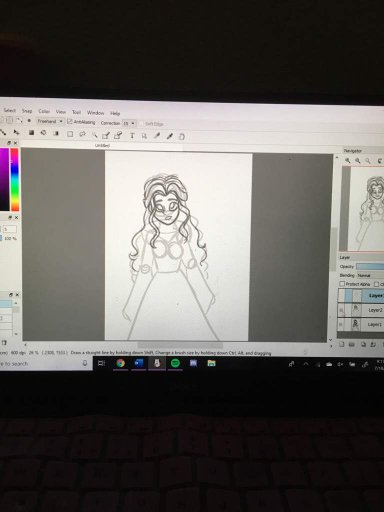Open the Freehand mode dropdown
Viewport: 384px width, 512px height.
click(x=50, y=121)
